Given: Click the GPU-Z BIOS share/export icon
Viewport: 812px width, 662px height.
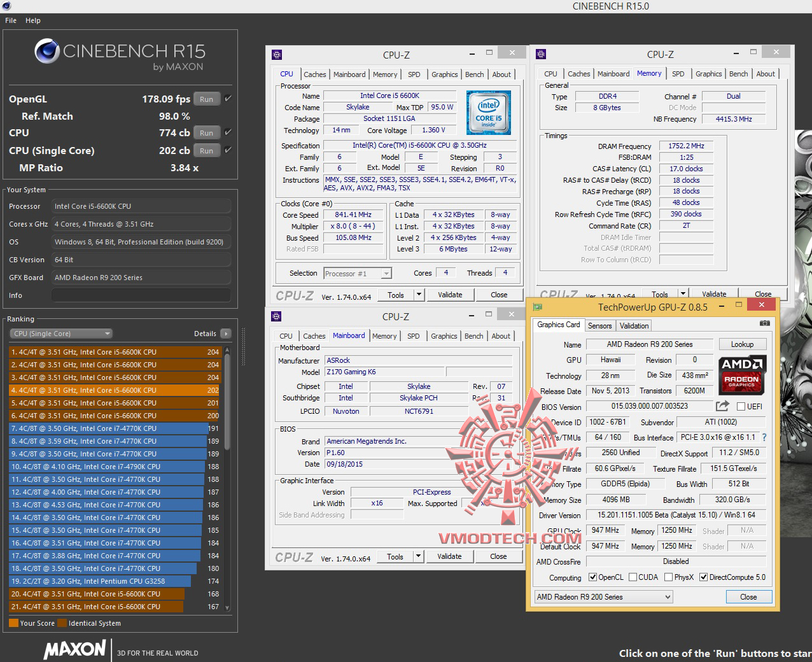Looking at the screenshot, I should click(x=722, y=406).
